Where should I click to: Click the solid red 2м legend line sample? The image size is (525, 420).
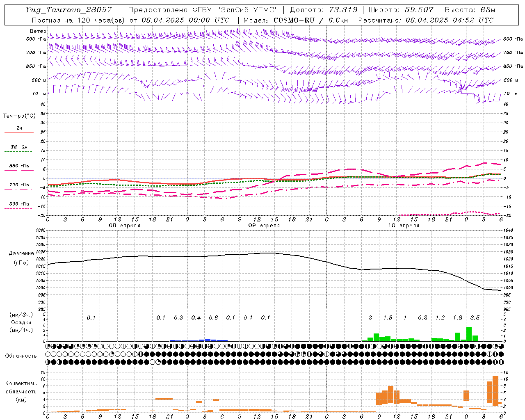point(19,133)
